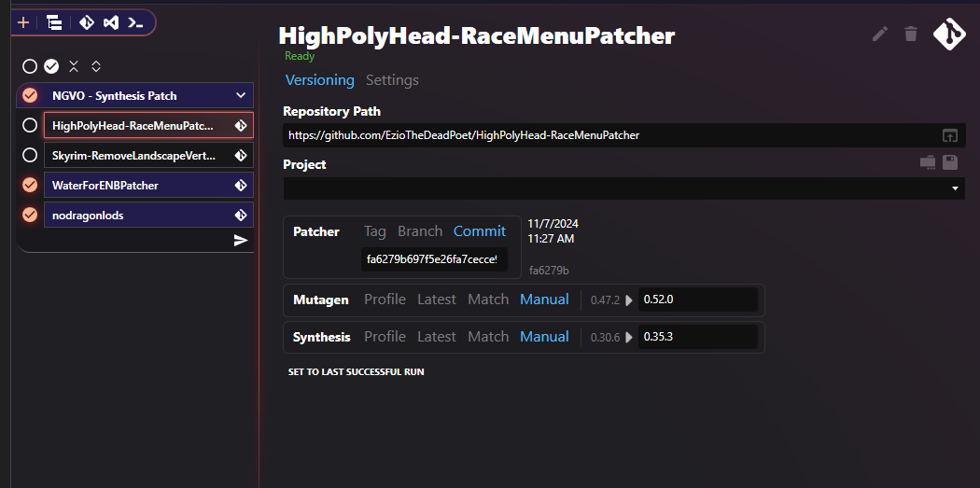Click the commit hash input field
This screenshot has height=488, width=980.
coord(434,259)
